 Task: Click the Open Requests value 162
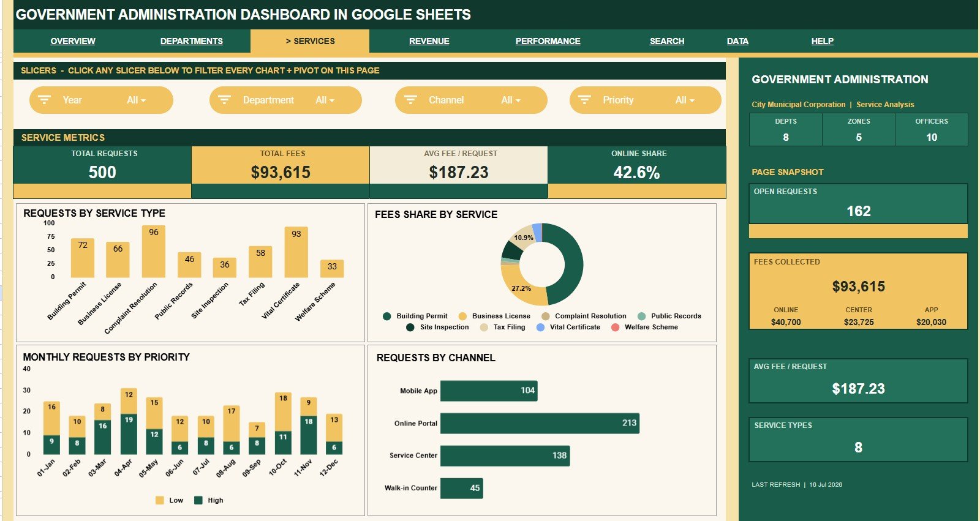pyautogui.click(x=859, y=211)
